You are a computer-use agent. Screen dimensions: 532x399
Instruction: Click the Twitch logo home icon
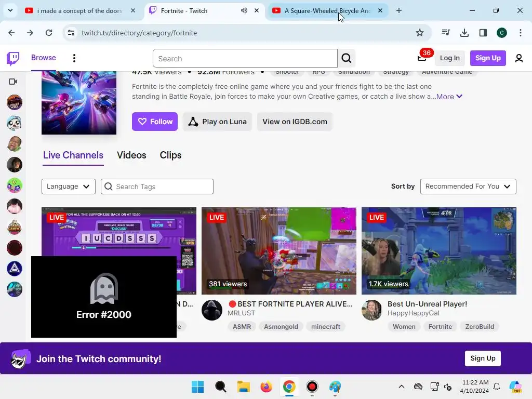pos(13,58)
